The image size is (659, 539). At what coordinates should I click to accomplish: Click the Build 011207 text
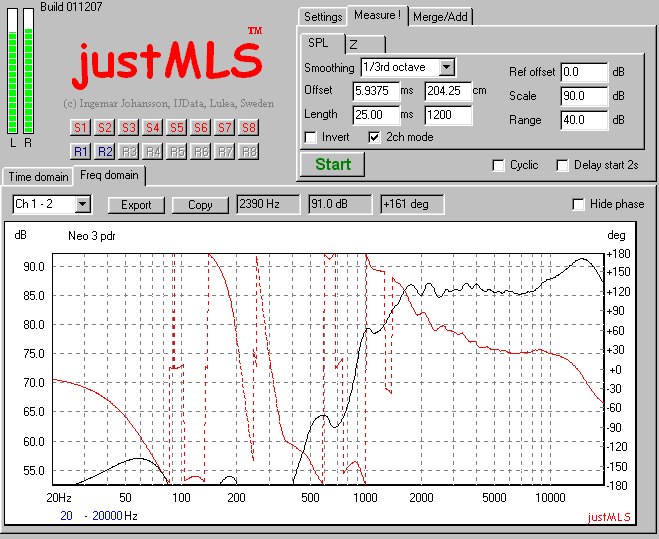coord(71,7)
